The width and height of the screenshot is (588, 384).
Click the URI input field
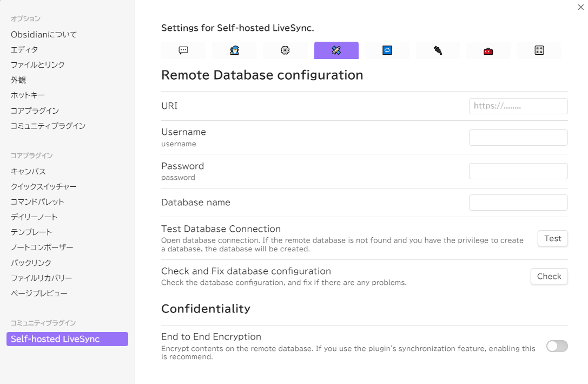pos(518,106)
